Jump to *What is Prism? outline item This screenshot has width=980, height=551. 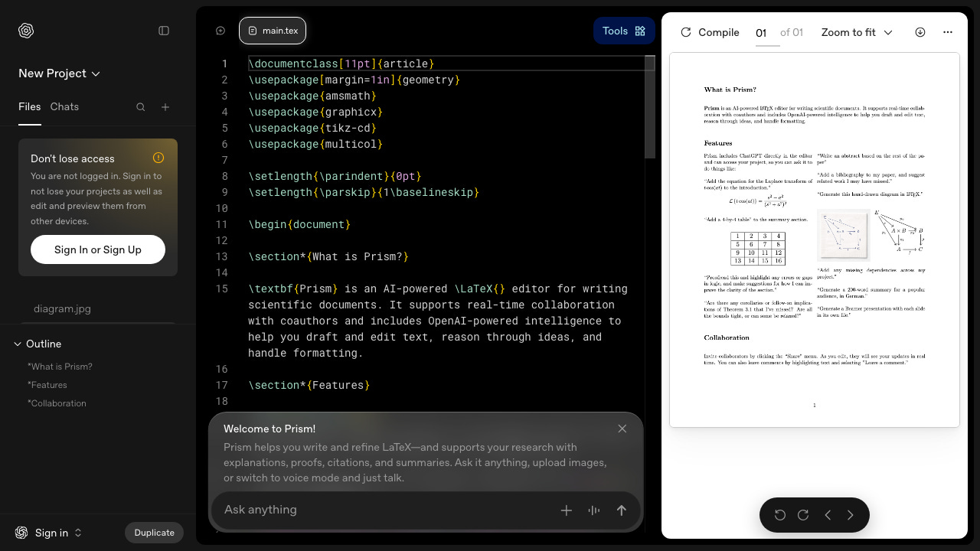(x=60, y=367)
